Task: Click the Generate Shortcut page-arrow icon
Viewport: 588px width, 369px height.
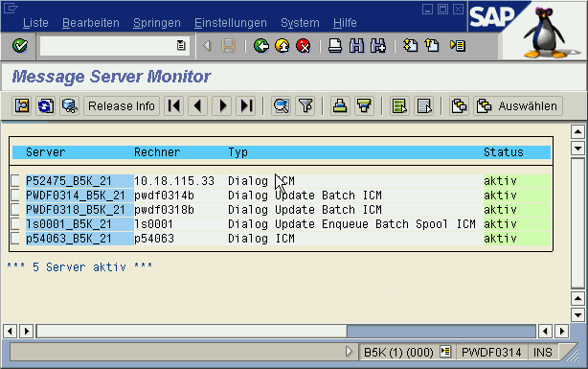Action: coord(432,46)
